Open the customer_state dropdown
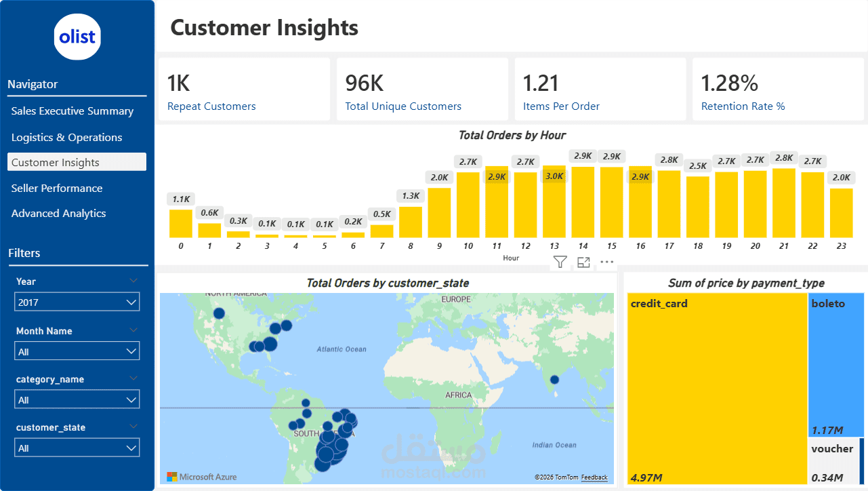 click(x=77, y=447)
